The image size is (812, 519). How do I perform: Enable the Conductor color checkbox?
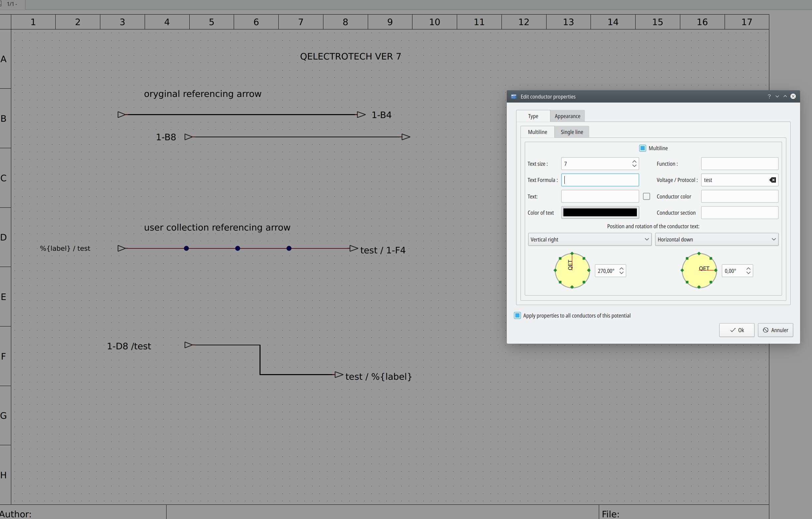pos(646,196)
